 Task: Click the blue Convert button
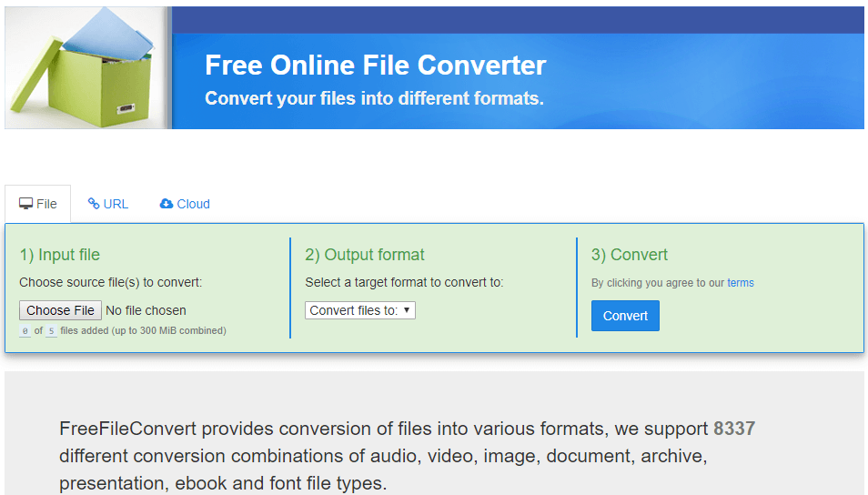[625, 316]
